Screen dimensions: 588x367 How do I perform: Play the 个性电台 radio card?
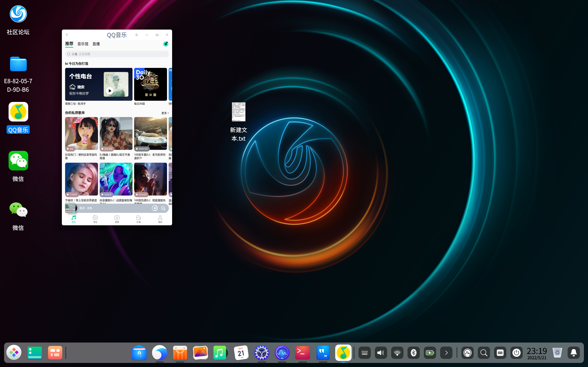110,91
